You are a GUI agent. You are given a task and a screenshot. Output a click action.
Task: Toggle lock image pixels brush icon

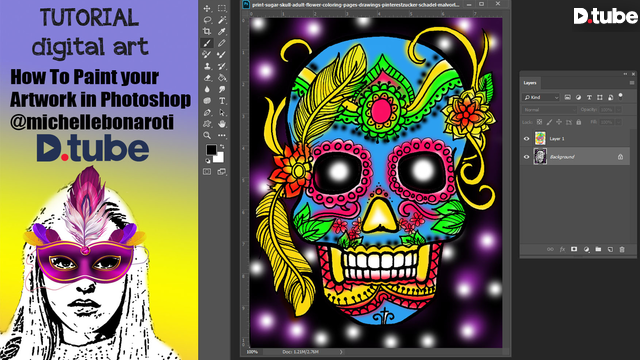[x=549, y=122]
